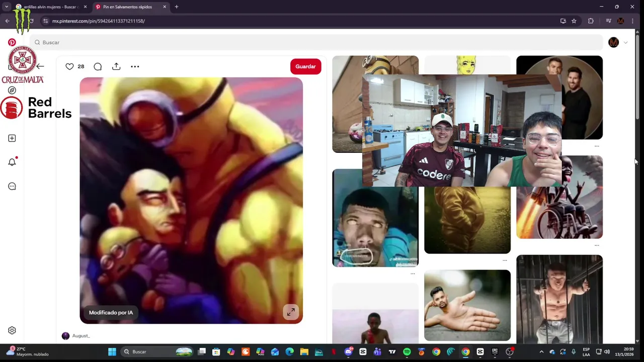
Task: Open a new browser tab with plus
Action: [x=176, y=7]
